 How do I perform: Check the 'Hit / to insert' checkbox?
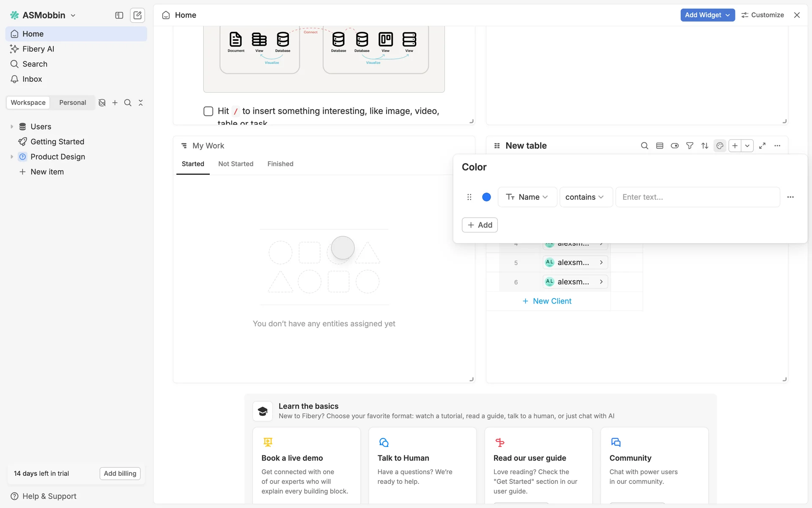(x=208, y=111)
